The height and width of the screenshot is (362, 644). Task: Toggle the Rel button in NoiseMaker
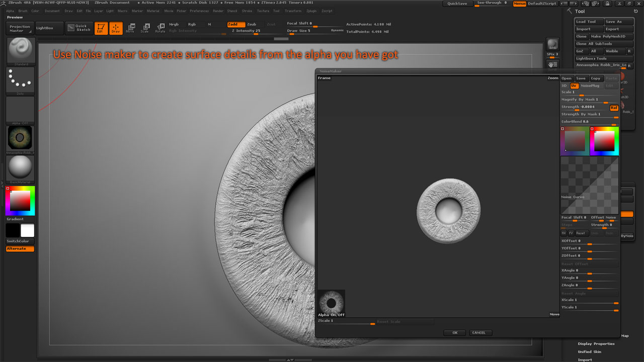[614, 108]
